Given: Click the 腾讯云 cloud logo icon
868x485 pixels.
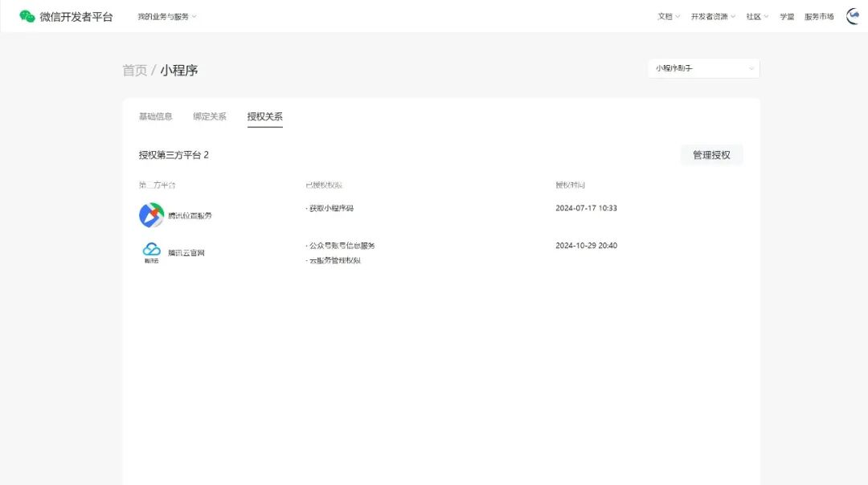Looking at the screenshot, I should click(151, 252).
